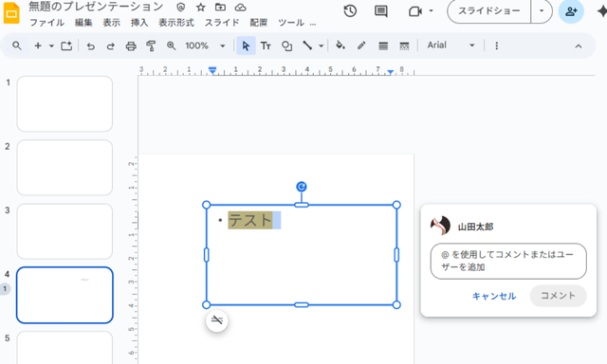The height and width of the screenshot is (364, 607).
Task: Expand slideshow options dropdown arrow
Action: click(542, 11)
